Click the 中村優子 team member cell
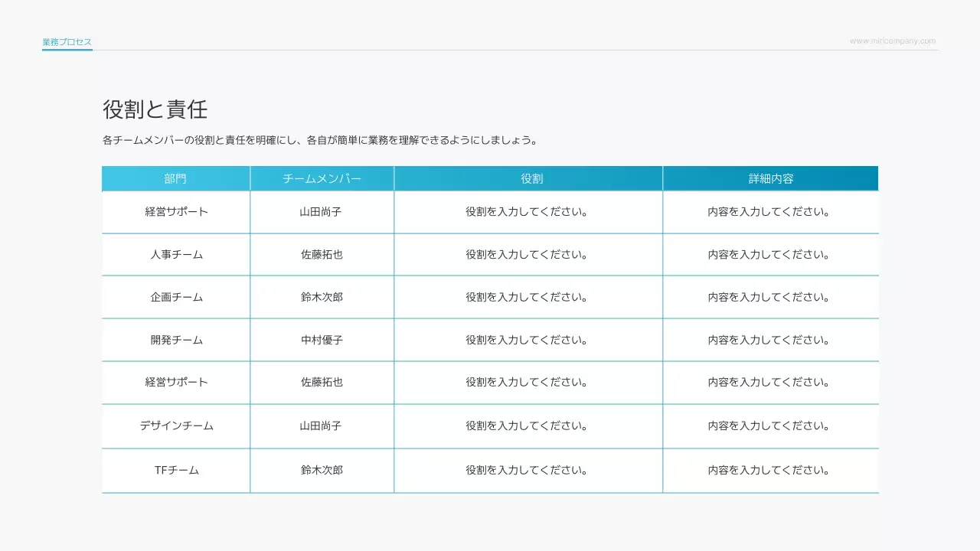 click(x=322, y=340)
